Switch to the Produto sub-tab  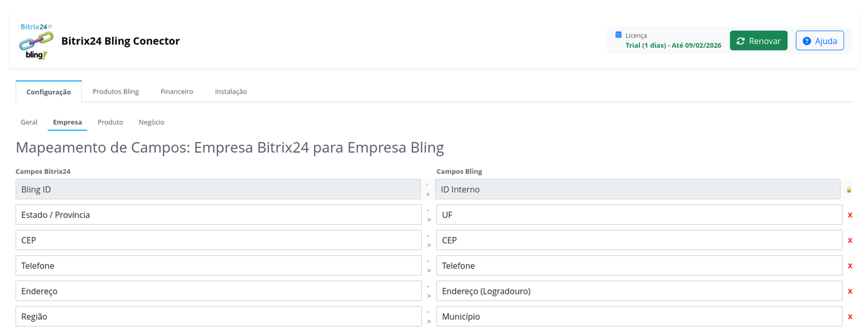[110, 122]
